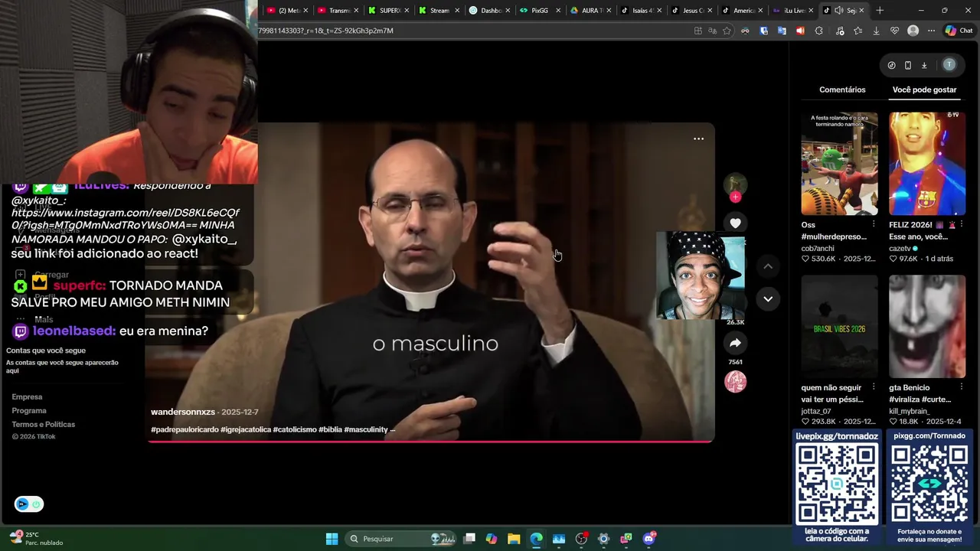Open the Edge browser essentials heart icon

pos(894,31)
